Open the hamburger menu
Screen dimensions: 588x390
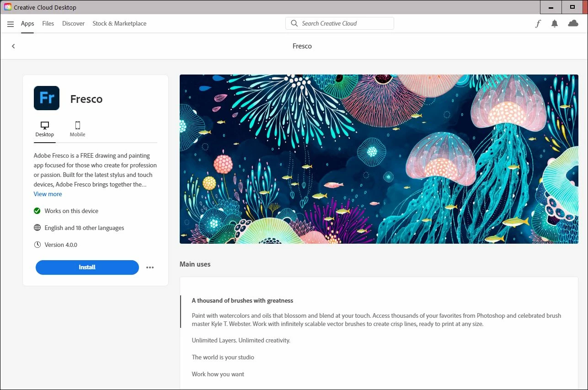(x=11, y=24)
